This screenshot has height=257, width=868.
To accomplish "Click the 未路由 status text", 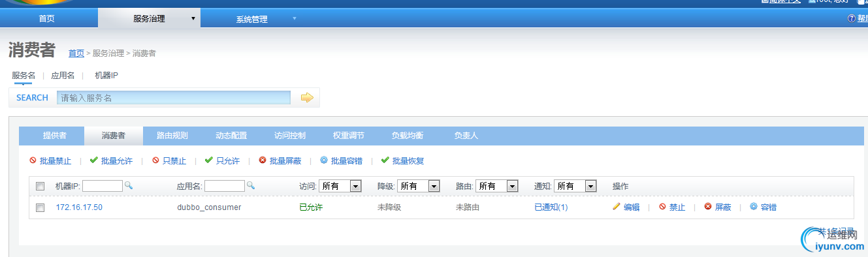I will [x=468, y=207].
